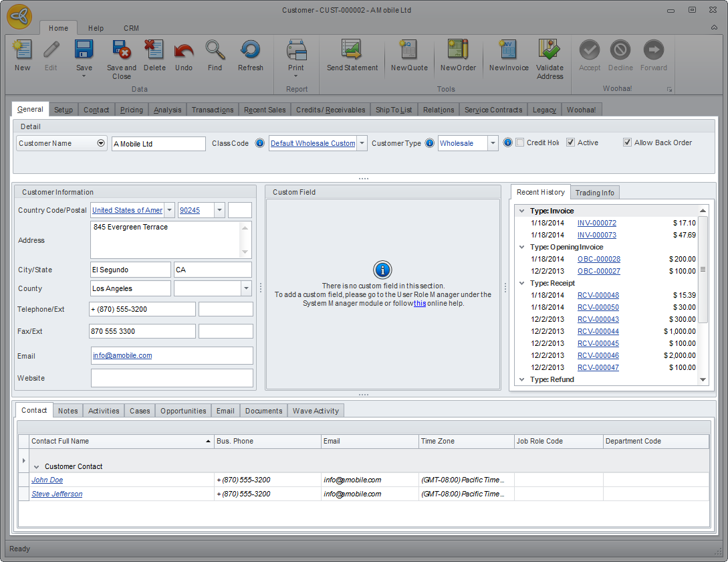This screenshot has height=562, width=728.
Task: Click the Undo icon in ribbon
Action: tap(183, 52)
